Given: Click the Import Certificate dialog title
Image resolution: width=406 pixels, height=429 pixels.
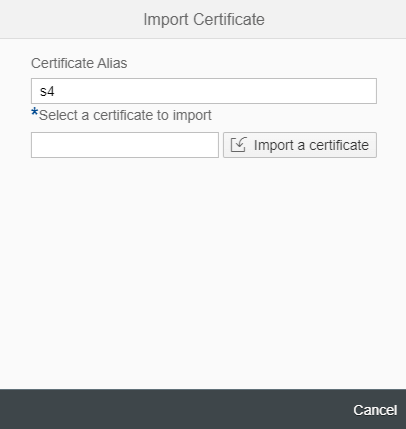Looking at the screenshot, I should point(204,19).
